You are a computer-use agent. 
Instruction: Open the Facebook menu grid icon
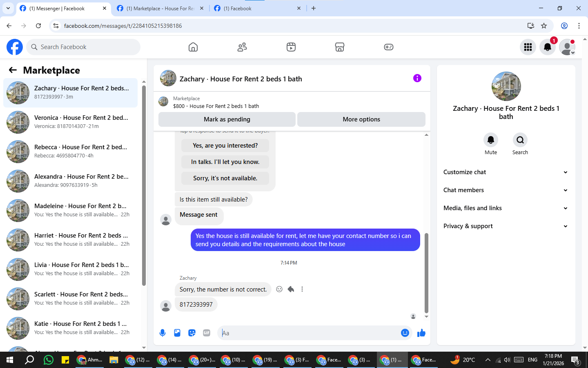click(x=528, y=47)
